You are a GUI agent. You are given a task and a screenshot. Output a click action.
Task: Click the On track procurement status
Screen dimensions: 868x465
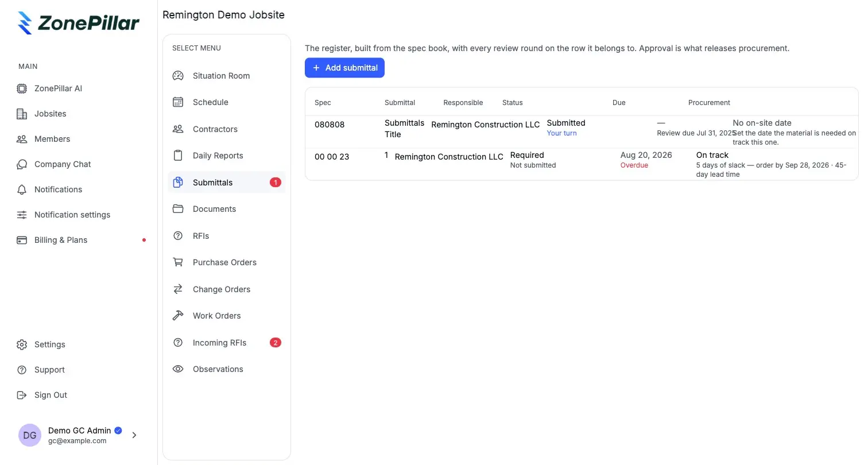[712, 155]
